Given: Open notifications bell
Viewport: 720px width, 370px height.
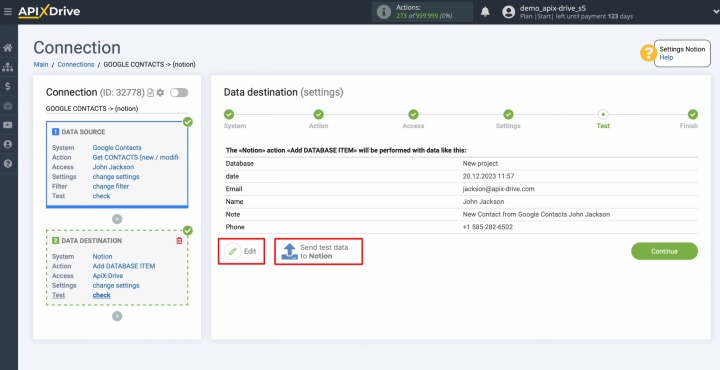Looking at the screenshot, I should tap(485, 12).
